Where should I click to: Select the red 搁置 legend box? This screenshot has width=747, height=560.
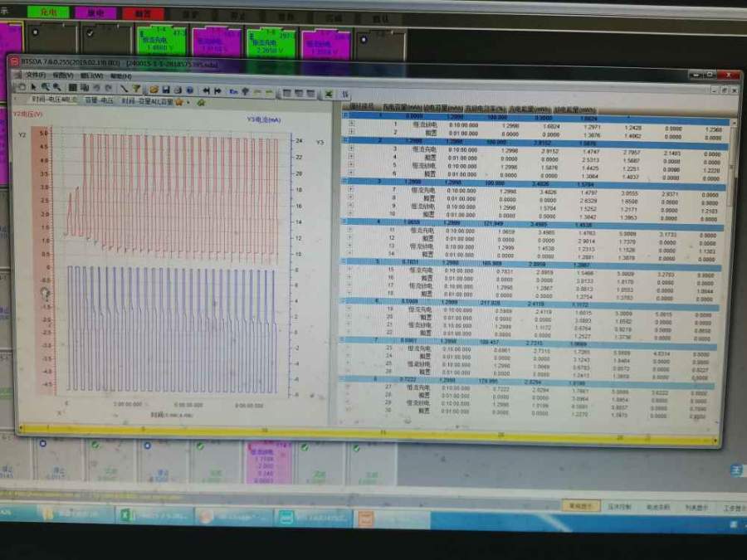[143, 13]
